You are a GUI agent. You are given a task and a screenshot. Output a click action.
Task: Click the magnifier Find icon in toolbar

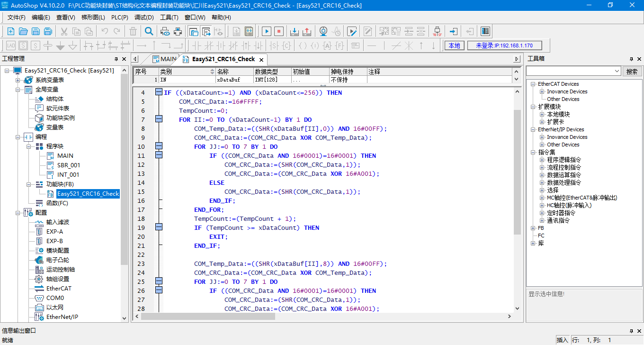(x=149, y=32)
